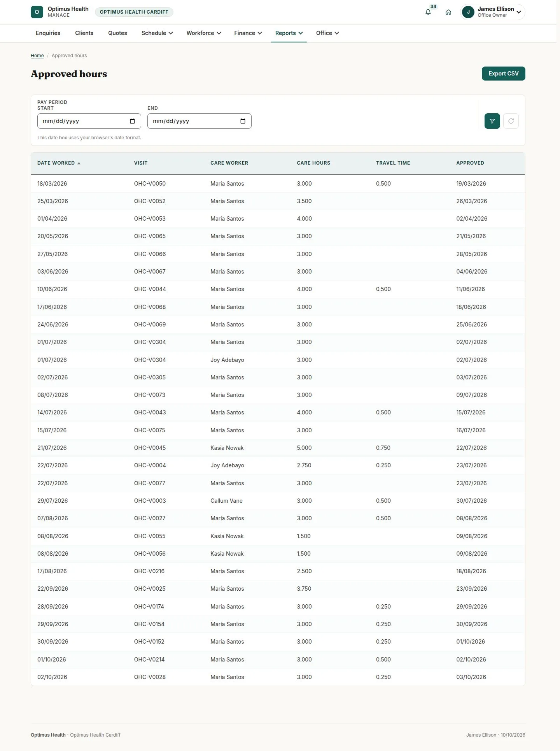Expand the Workforce menu

tap(204, 33)
